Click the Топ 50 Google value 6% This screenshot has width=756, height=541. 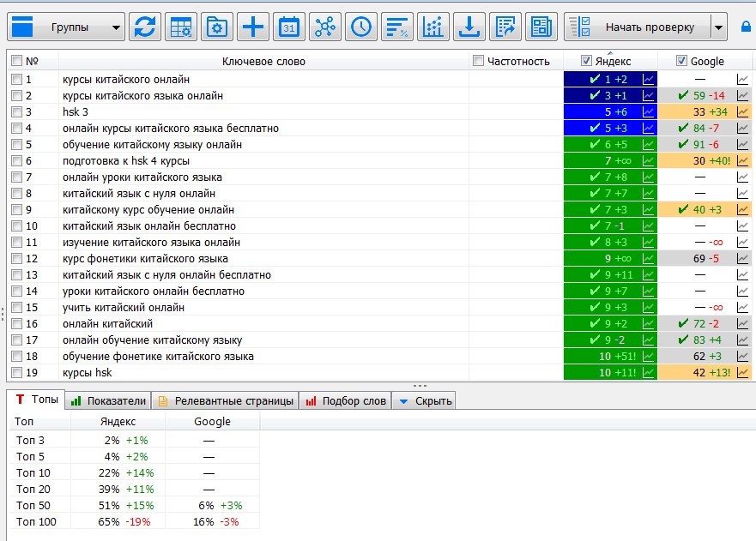206,505
